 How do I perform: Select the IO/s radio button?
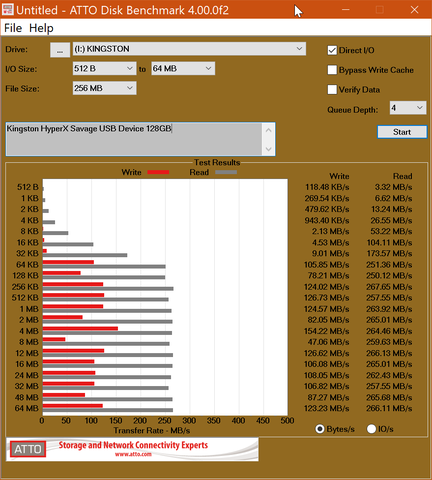371,429
